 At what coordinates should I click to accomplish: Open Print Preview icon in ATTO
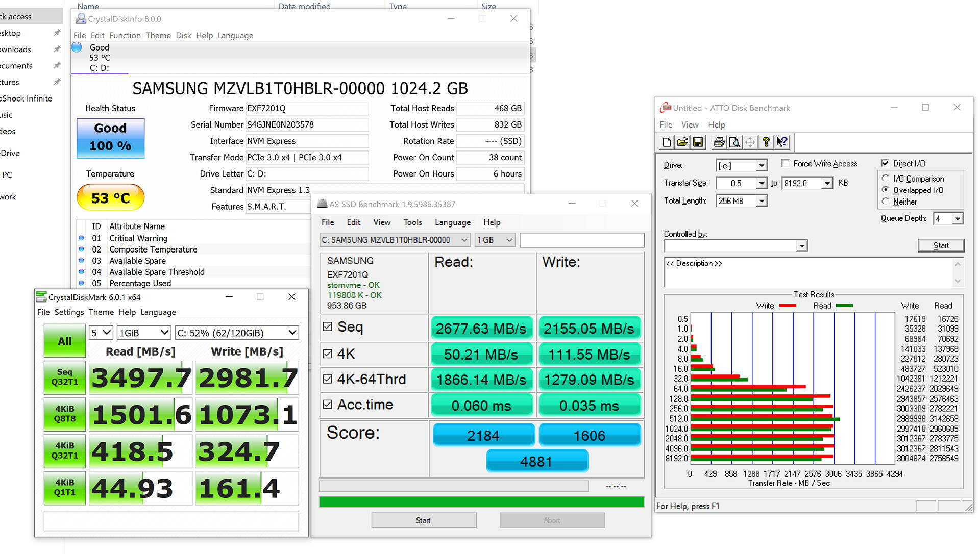[734, 142]
